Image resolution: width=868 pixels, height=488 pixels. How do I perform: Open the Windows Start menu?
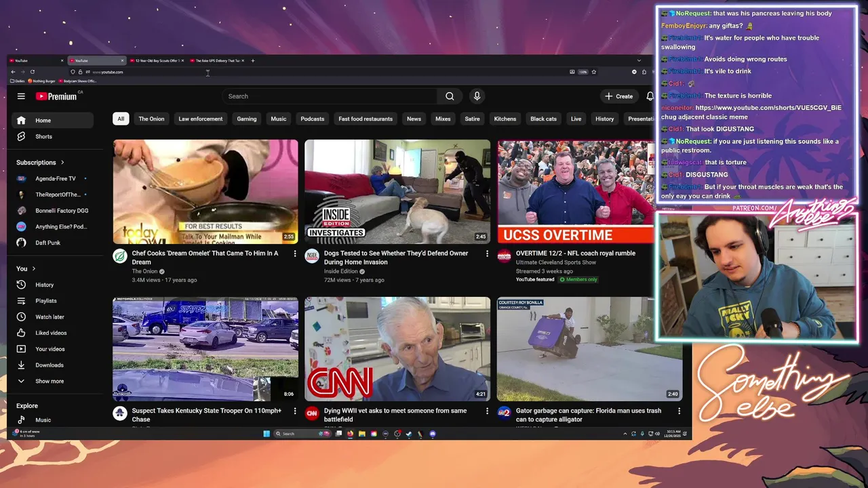click(267, 434)
